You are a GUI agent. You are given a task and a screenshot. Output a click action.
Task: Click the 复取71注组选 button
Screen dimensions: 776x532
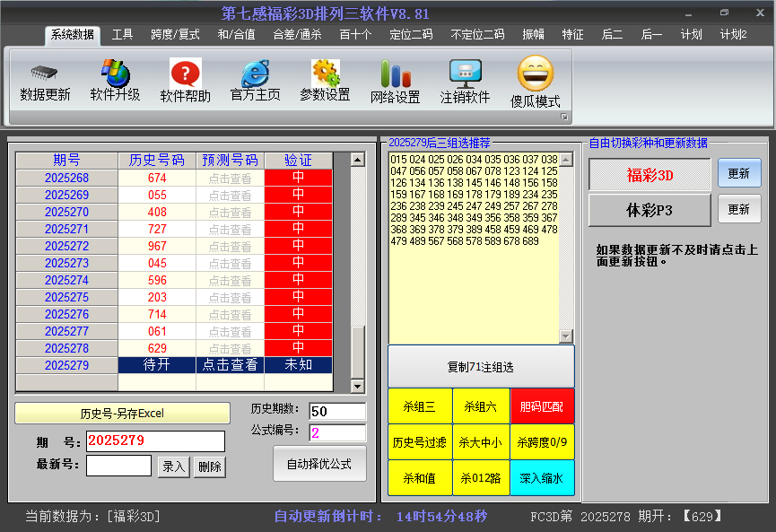(480, 367)
